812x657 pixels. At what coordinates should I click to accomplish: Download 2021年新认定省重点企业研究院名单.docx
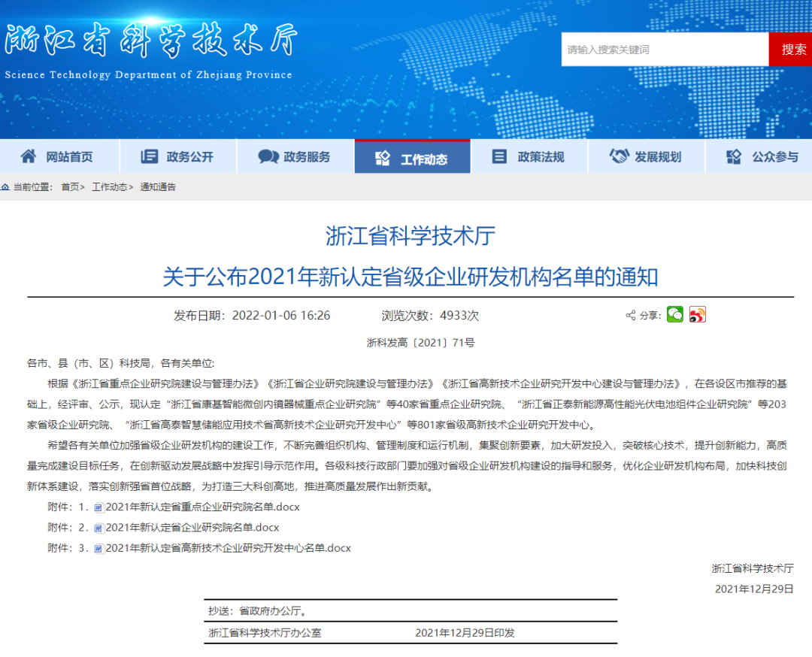click(202, 507)
